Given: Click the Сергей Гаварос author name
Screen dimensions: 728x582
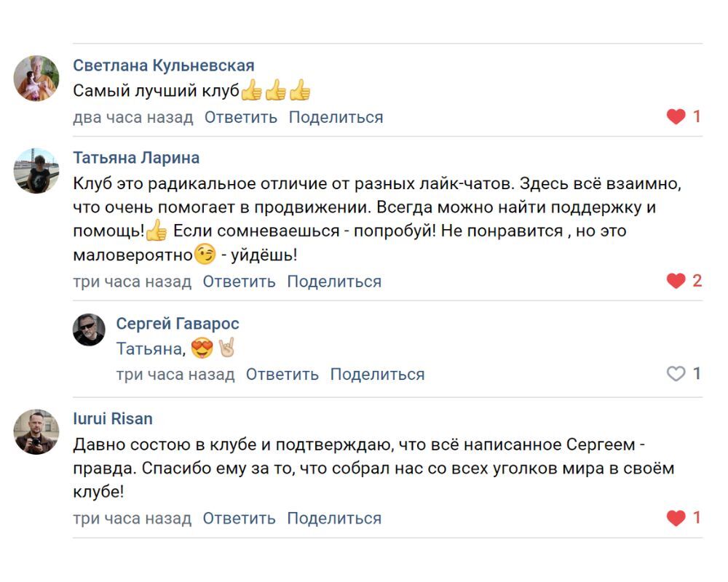Looking at the screenshot, I should pyautogui.click(x=178, y=324).
